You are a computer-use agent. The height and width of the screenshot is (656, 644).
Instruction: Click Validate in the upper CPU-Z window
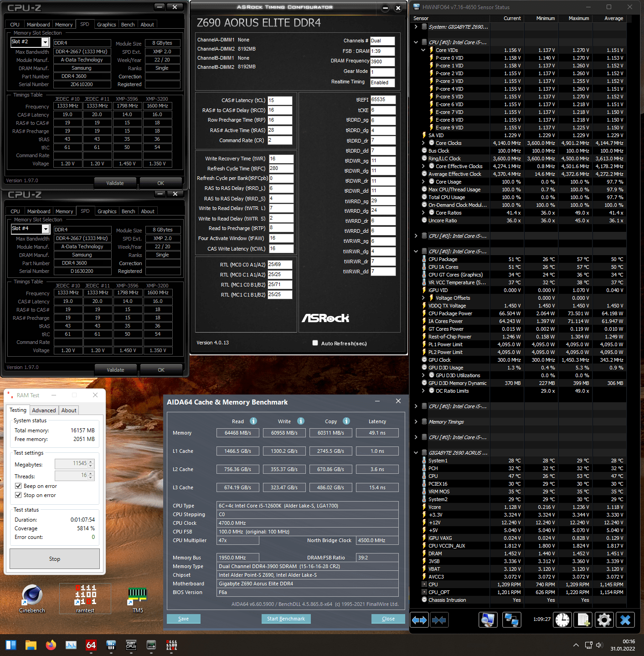[115, 183]
